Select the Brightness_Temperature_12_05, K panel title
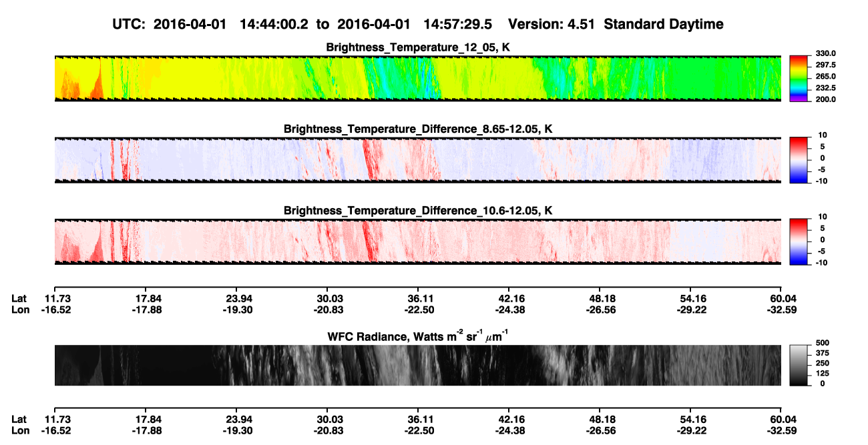This screenshot has height=445, width=868. [x=418, y=47]
